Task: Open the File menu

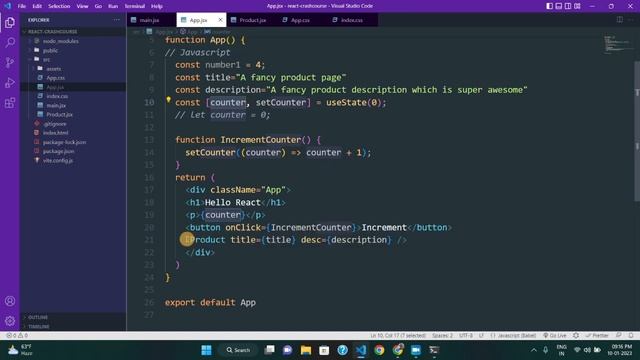Action: coord(22,6)
